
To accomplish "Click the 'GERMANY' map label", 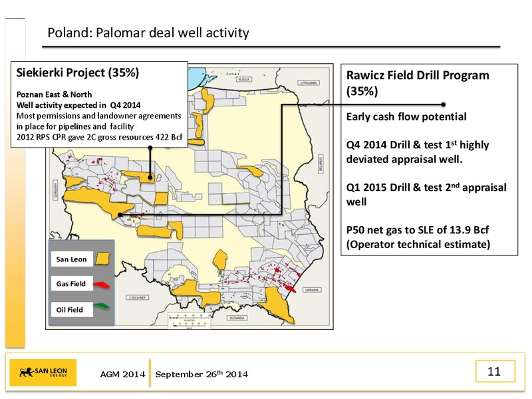I will (55, 190).
